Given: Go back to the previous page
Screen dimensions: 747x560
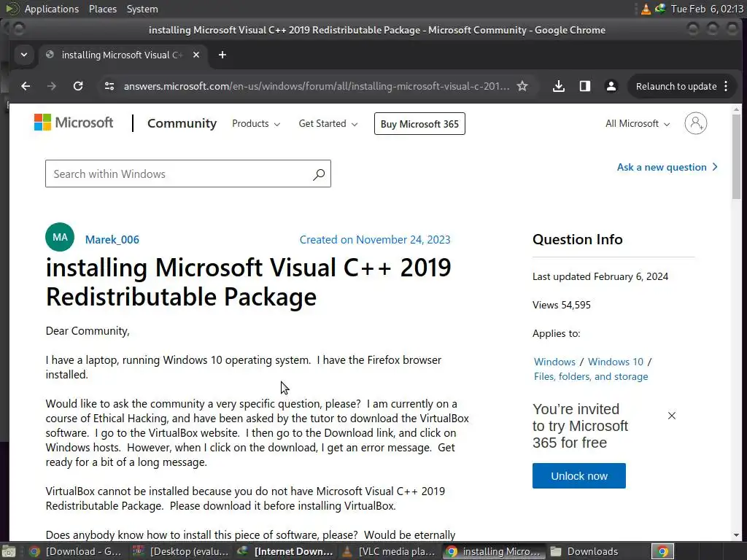Looking at the screenshot, I should pyautogui.click(x=26, y=86).
